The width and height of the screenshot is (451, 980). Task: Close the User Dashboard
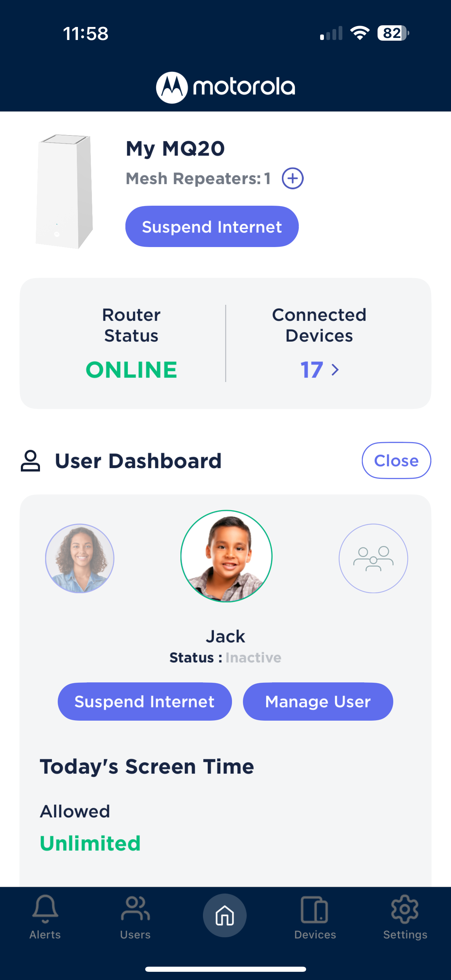(x=396, y=460)
